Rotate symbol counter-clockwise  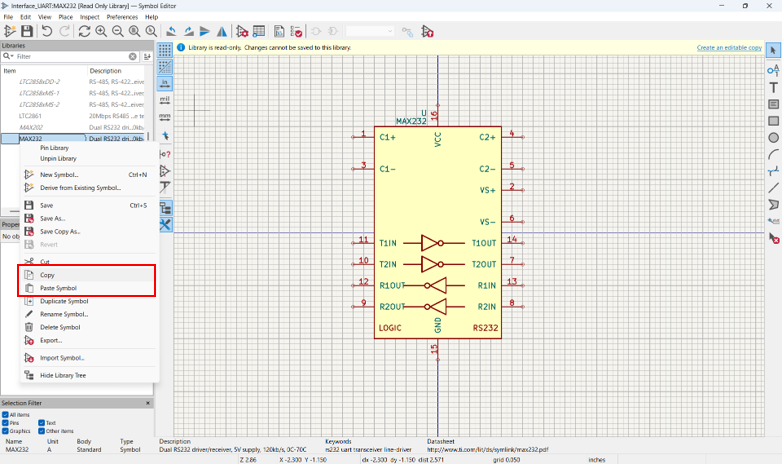point(171,31)
